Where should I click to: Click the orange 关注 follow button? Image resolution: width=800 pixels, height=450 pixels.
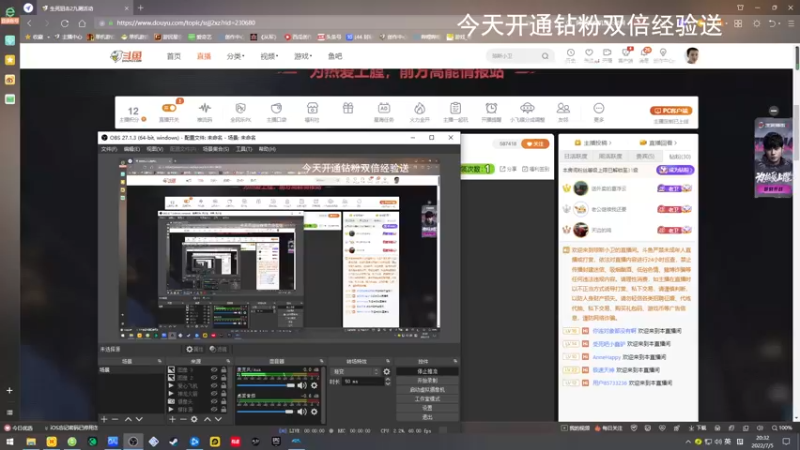click(x=535, y=144)
